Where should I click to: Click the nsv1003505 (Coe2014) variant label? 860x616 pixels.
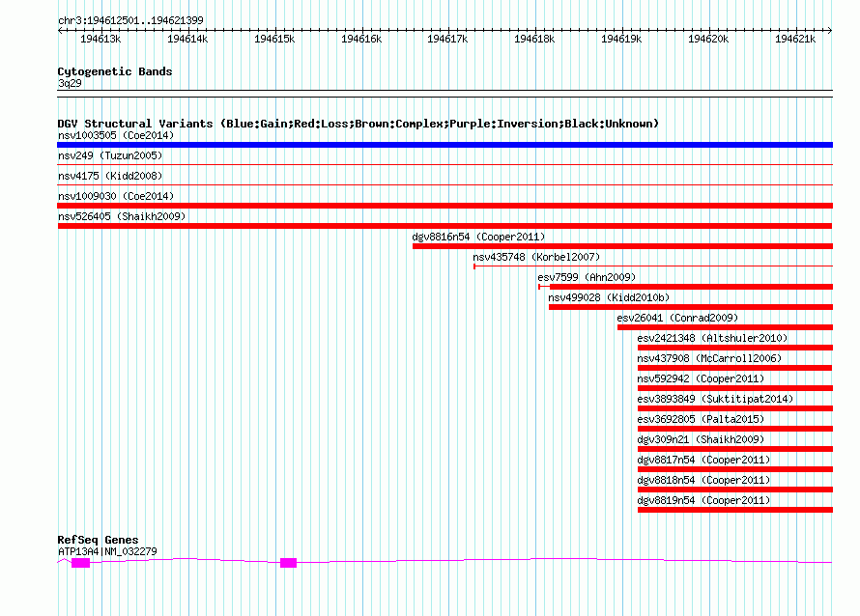(x=116, y=135)
